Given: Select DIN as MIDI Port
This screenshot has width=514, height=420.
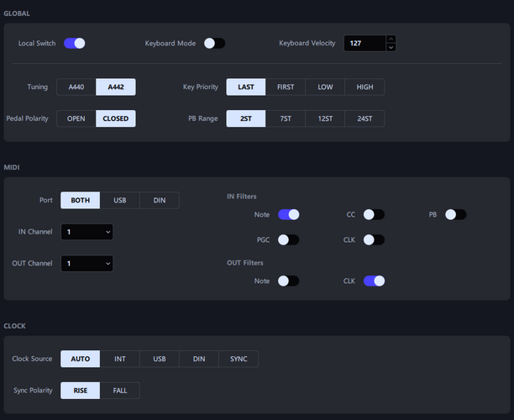Looking at the screenshot, I should coord(160,200).
